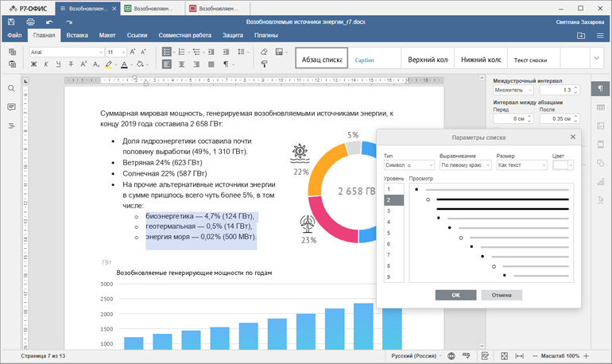This screenshot has height=364, width=612.
Task: Click Отмена to cancel the list dialog
Action: click(501, 295)
